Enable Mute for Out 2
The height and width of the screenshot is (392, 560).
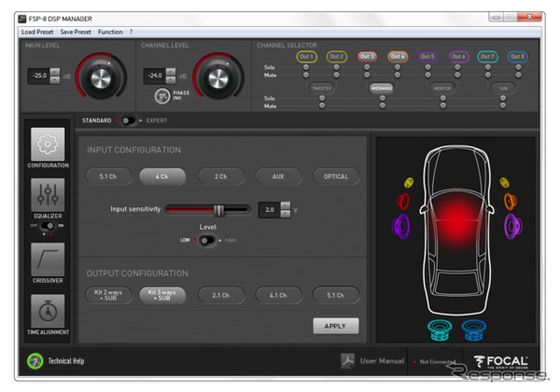(336, 75)
